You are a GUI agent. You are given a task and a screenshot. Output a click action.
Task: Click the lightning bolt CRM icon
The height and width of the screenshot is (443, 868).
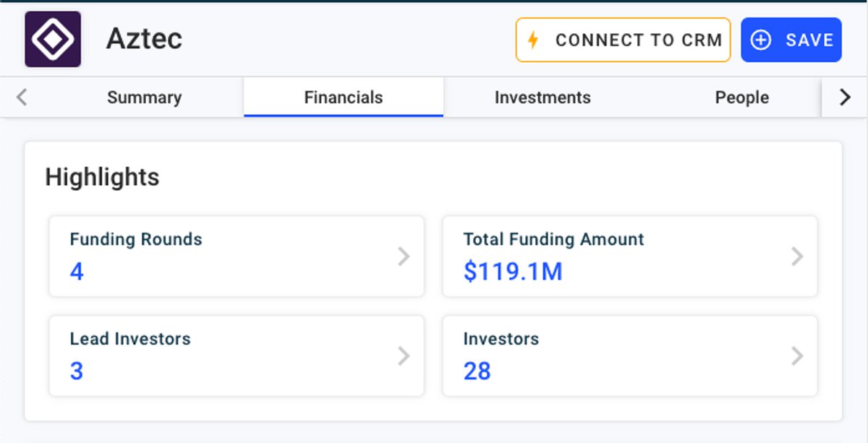(x=533, y=40)
